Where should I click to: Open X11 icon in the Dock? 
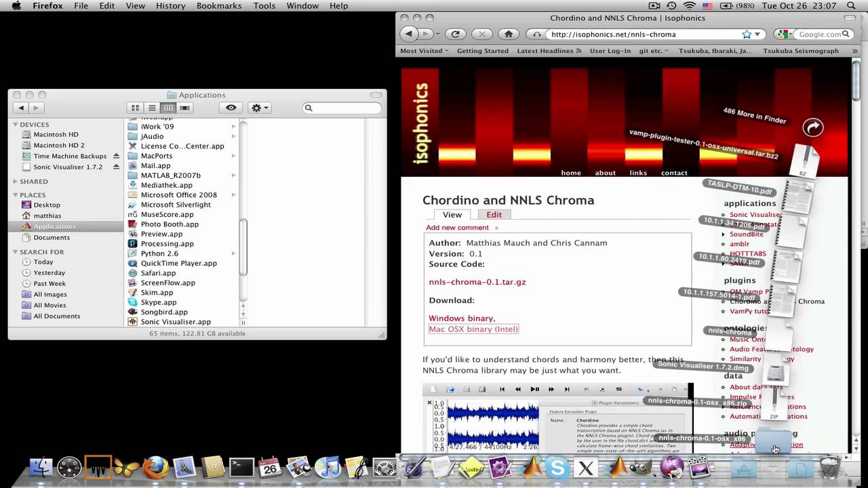pos(586,468)
